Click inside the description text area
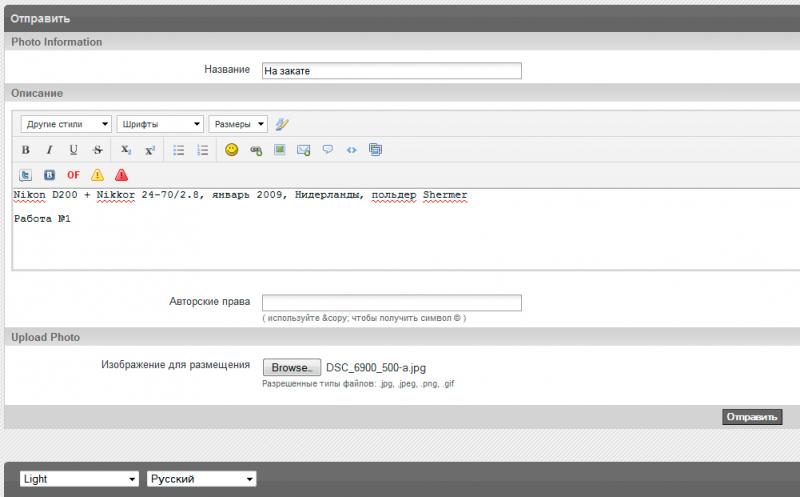 tap(406, 230)
